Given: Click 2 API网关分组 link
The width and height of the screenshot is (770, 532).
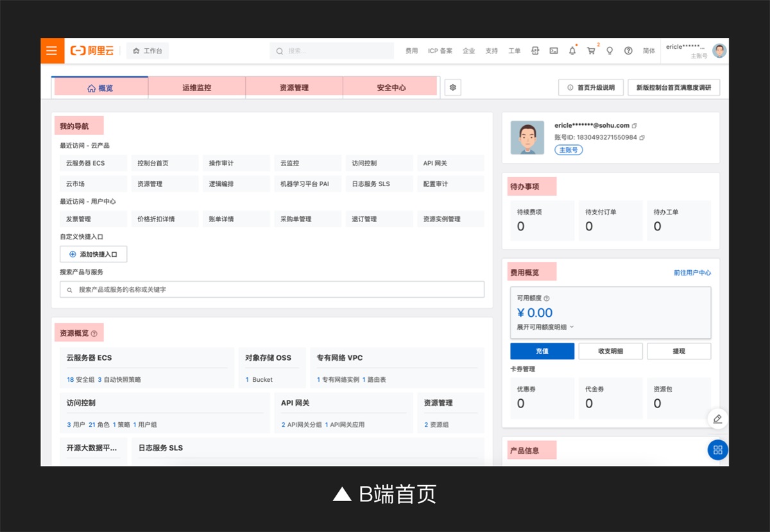Looking at the screenshot, I should coord(302,424).
